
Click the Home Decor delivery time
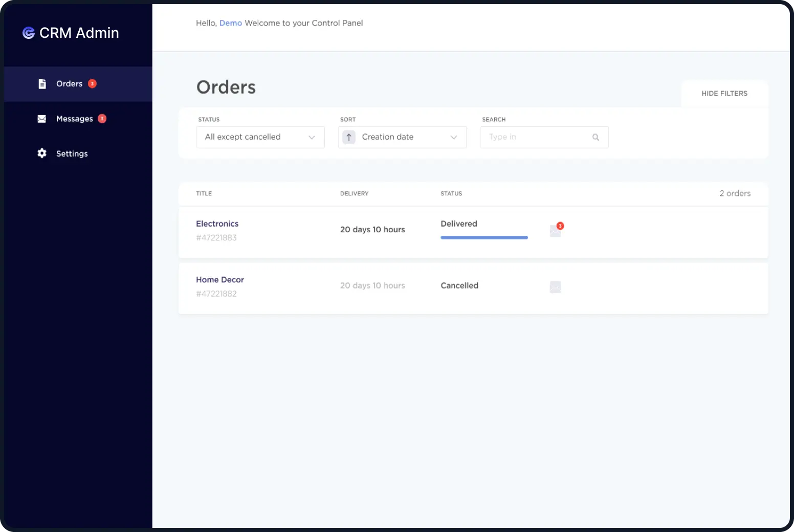coord(372,285)
